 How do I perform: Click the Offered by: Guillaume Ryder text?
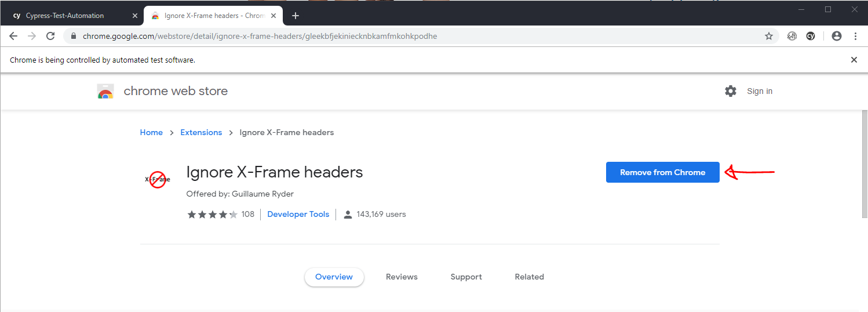(x=240, y=194)
